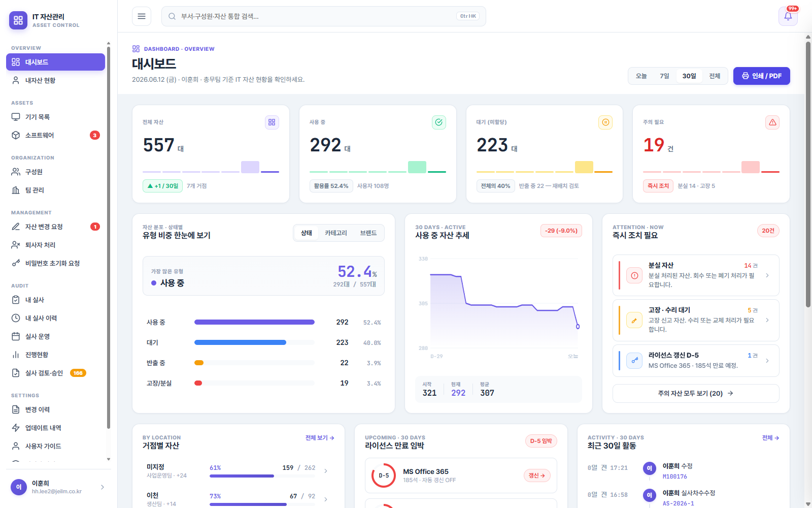
Task: Open 주의 자산 모두 보기 (20)
Action: coord(696,393)
